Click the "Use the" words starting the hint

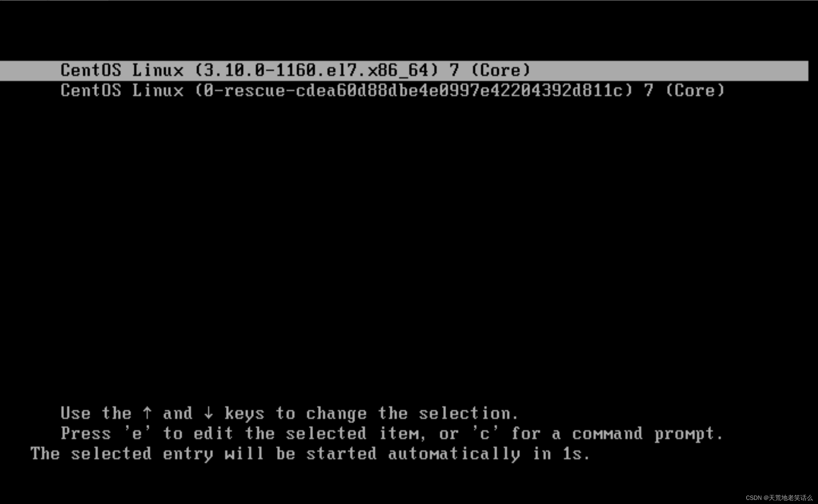96,413
